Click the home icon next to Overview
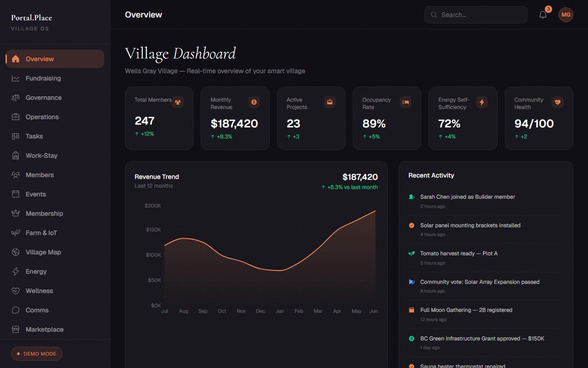 15,59
